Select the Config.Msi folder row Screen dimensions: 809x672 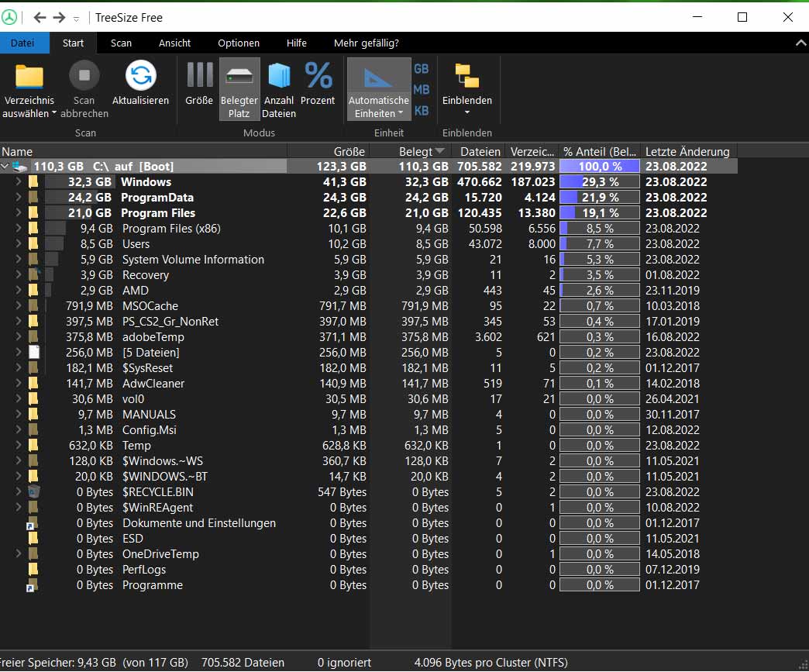tap(368, 430)
